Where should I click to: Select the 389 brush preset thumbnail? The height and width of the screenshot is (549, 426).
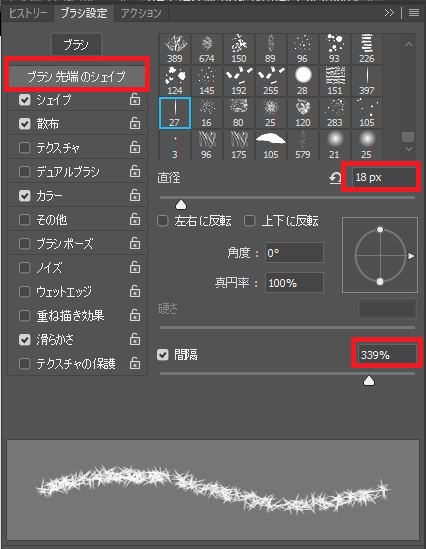pos(175,49)
